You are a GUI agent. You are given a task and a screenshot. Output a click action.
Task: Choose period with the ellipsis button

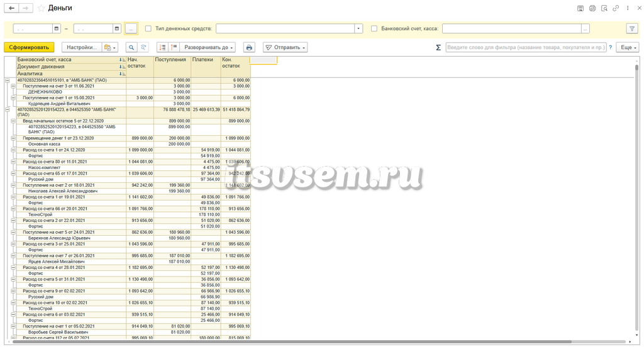131,28
